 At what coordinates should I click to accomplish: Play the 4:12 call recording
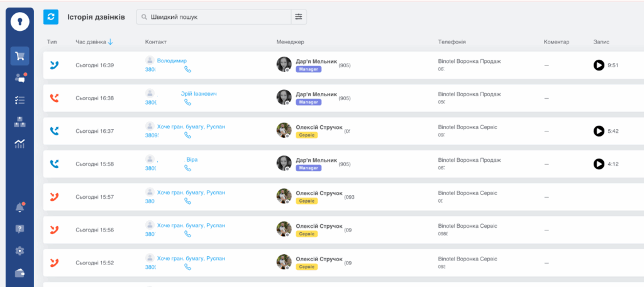[x=599, y=164]
